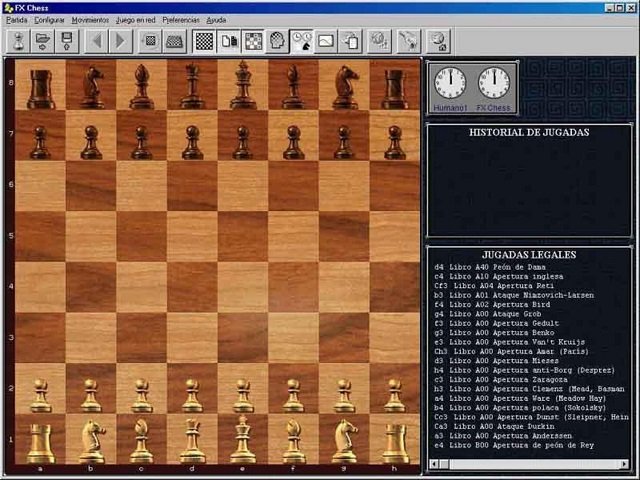Click the head-shaped thinking icon
This screenshot has height=480, width=640.
pyautogui.click(x=277, y=41)
